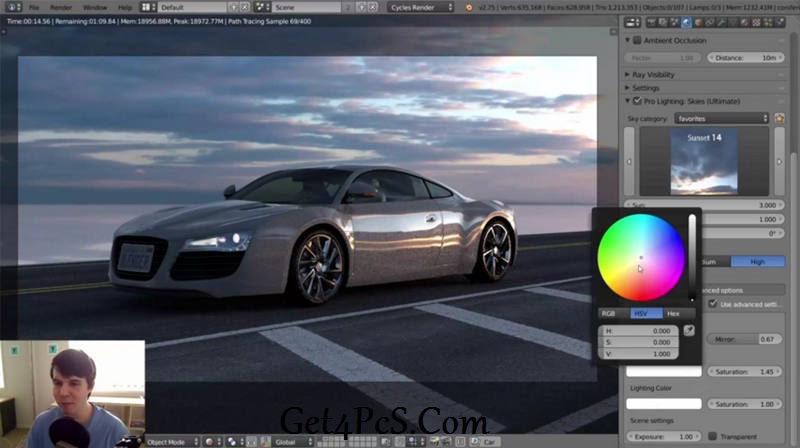The width and height of the screenshot is (800, 448).
Task: Add a new scene with plus icon
Action: pos(362,7)
